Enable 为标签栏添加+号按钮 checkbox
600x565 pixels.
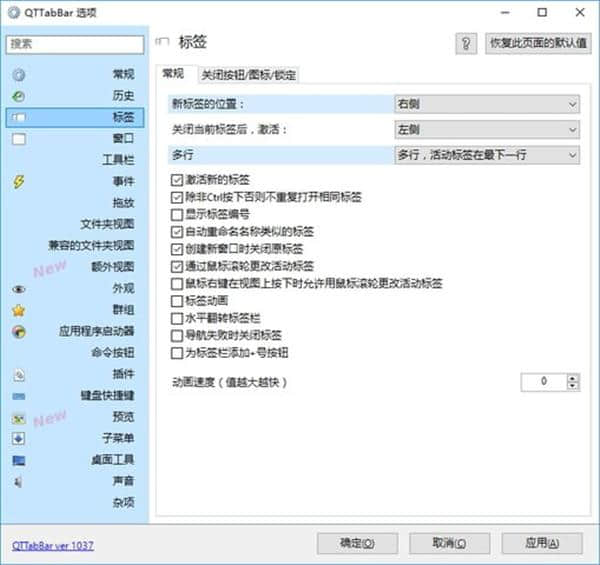[x=177, y=353]
